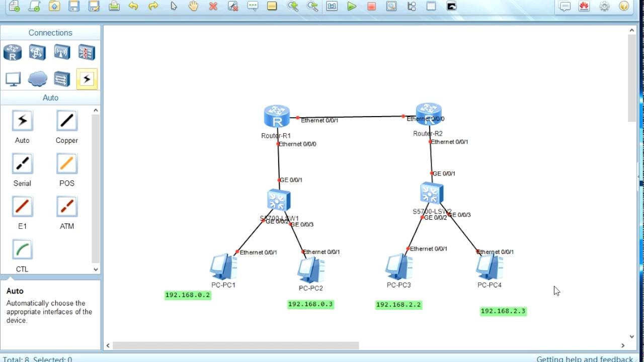Viewport: 644px width, 362px height.
Task: Click the open-all-CLI console icon
Action: point(451,6)
